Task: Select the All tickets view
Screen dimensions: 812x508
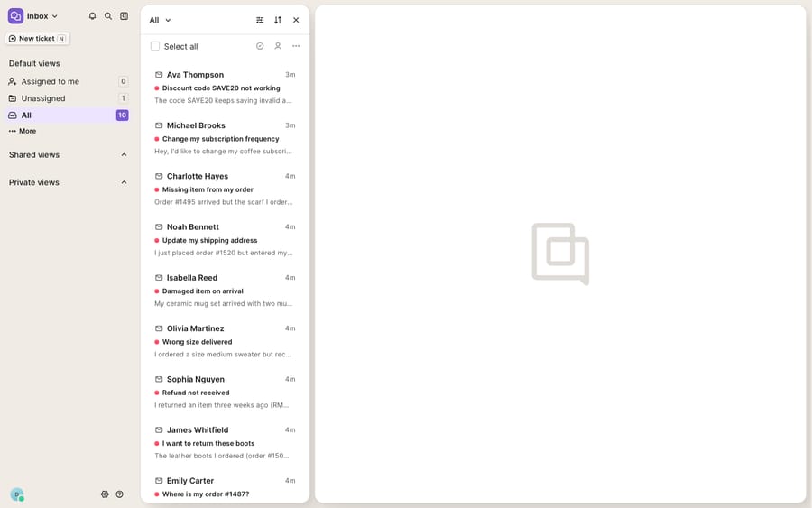Action: pyautogui.click(x=68, y=115)
